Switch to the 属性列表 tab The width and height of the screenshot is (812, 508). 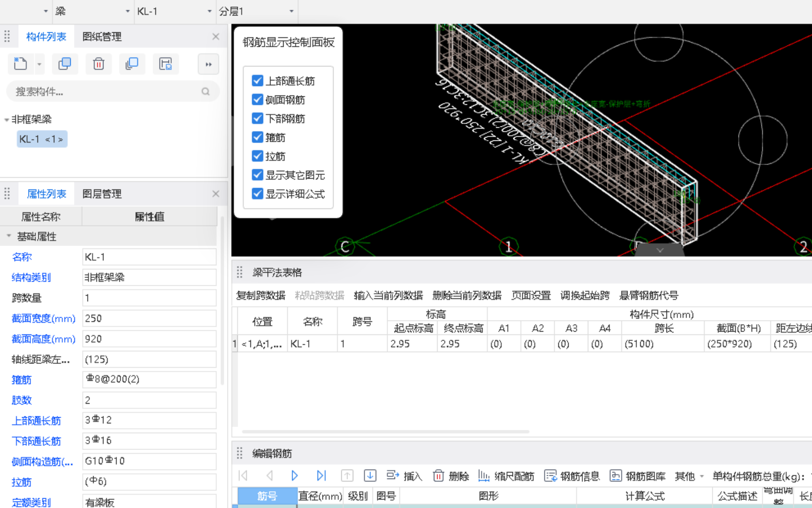[46, 194]
